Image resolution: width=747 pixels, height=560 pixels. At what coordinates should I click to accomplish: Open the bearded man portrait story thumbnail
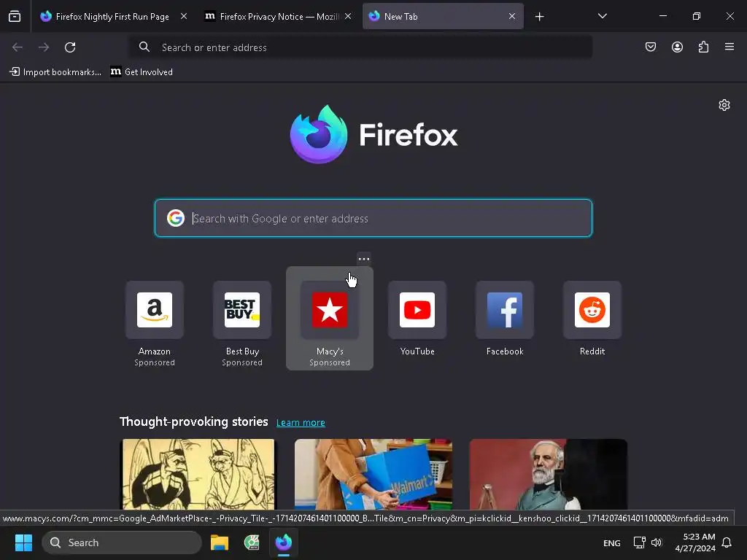549,474
